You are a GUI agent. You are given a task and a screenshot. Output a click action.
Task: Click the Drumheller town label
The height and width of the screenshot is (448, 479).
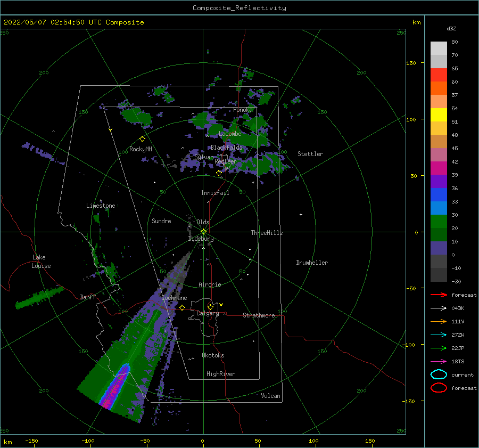[312, 263]
